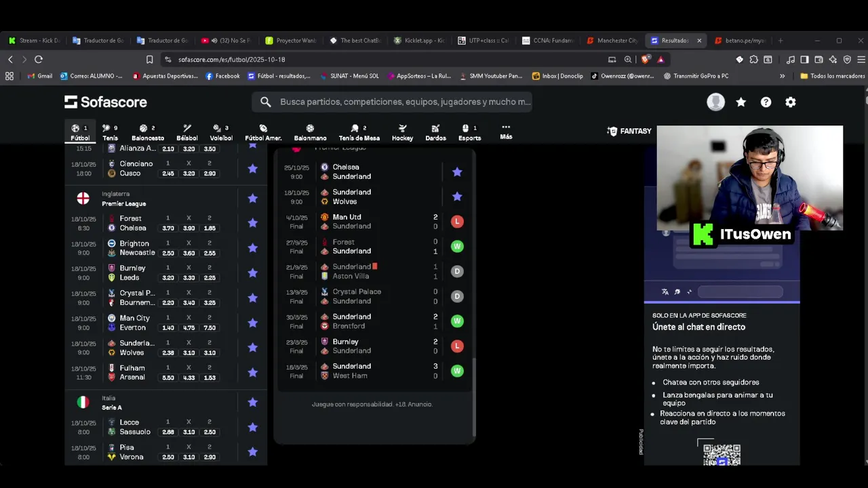
Task: Open Brave VPN shield icon
Action: 847,60
